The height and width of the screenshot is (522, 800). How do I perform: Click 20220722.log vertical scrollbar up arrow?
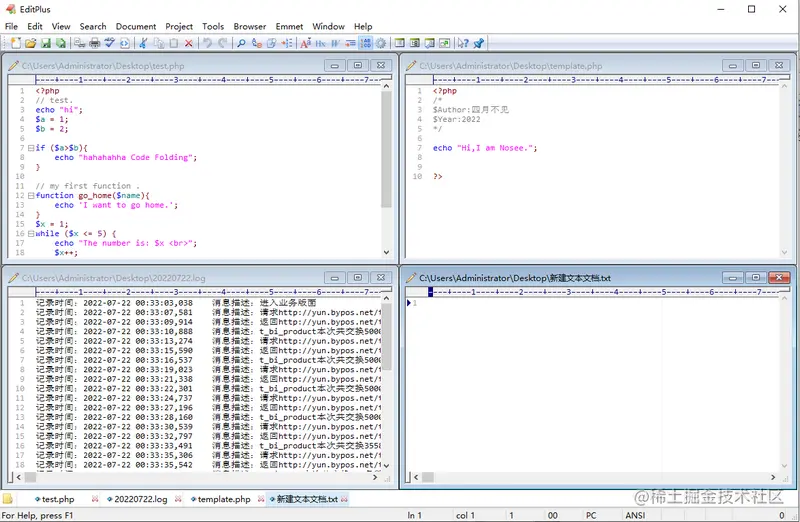pos(386,298)
